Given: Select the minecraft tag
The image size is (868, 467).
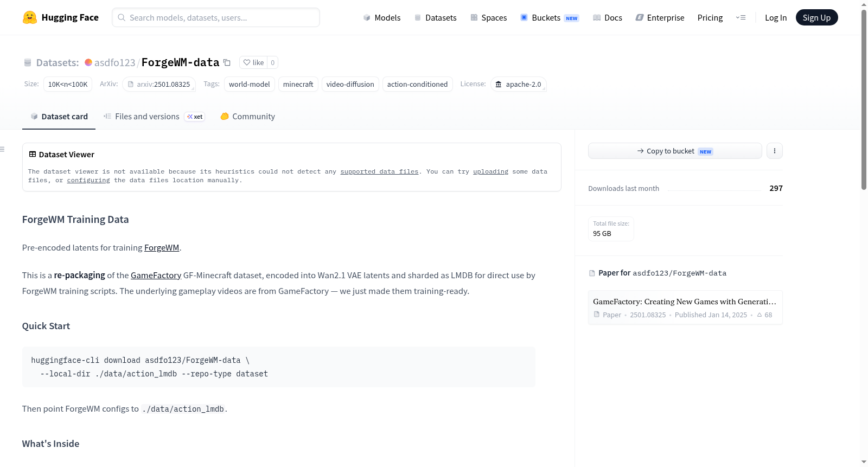Looking at the screenshot, I should click(x=298, y=84).
